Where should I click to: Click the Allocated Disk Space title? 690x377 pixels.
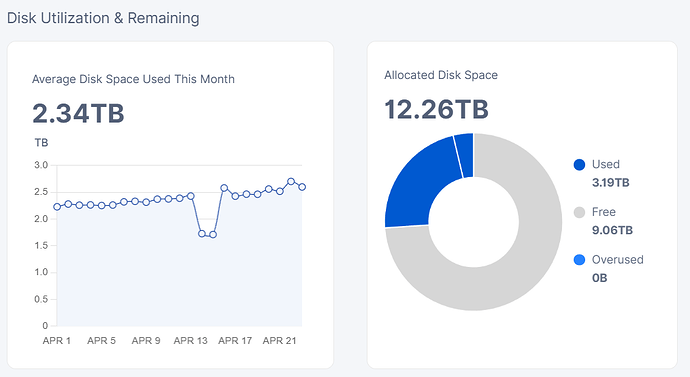[441, 75]
